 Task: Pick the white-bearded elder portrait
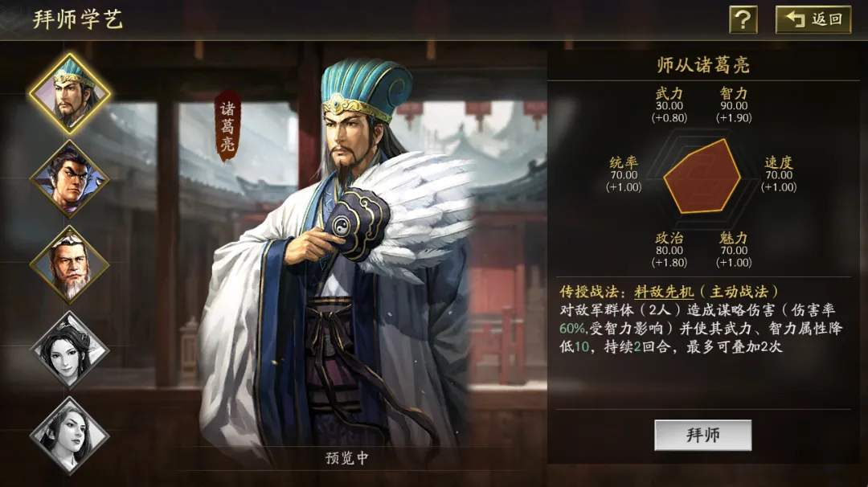point(70,264)
